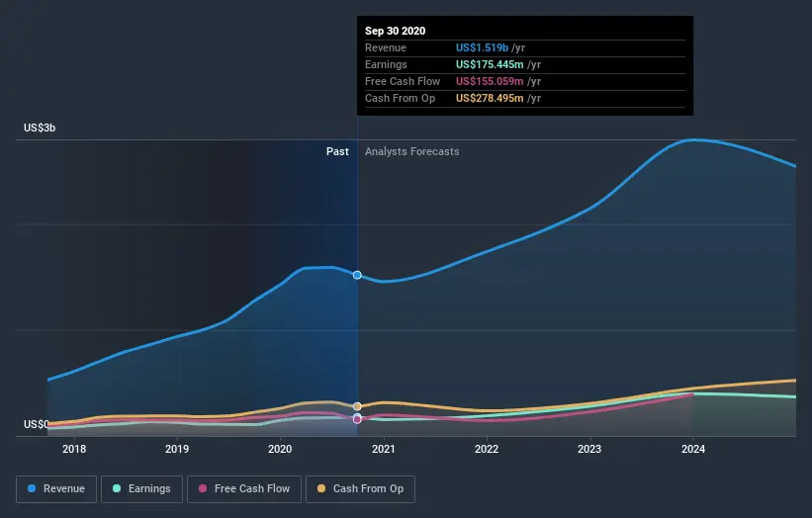Click the 2021 x-axis label
This screenshot has height=518, width=812.
tap(383, 449)
